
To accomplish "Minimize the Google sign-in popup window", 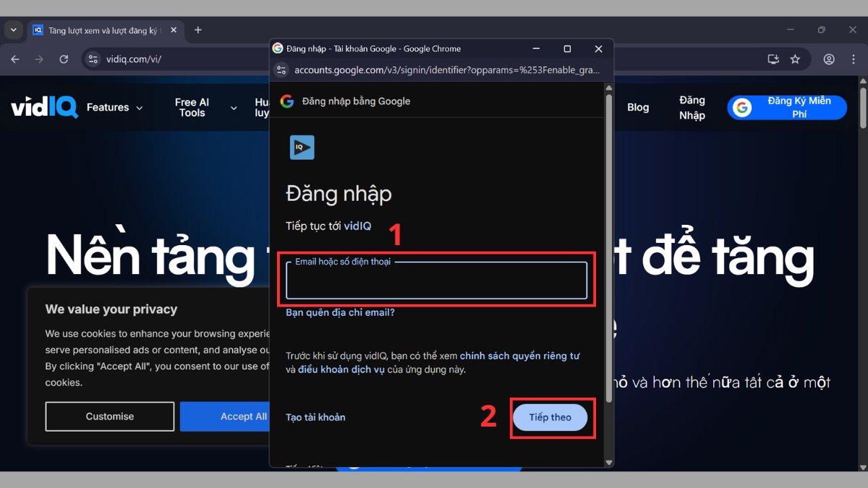I will (536, 48).
